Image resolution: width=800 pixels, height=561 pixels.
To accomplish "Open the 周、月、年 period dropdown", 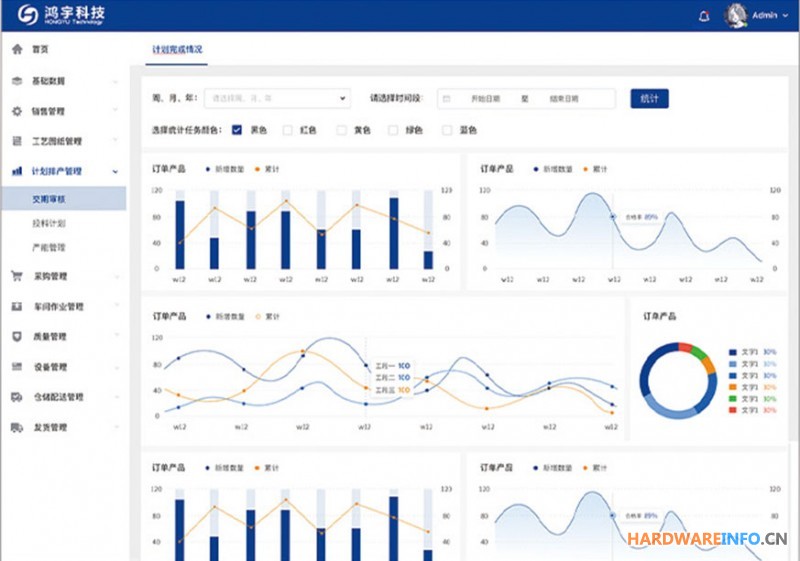I will [x=278, y=98].
